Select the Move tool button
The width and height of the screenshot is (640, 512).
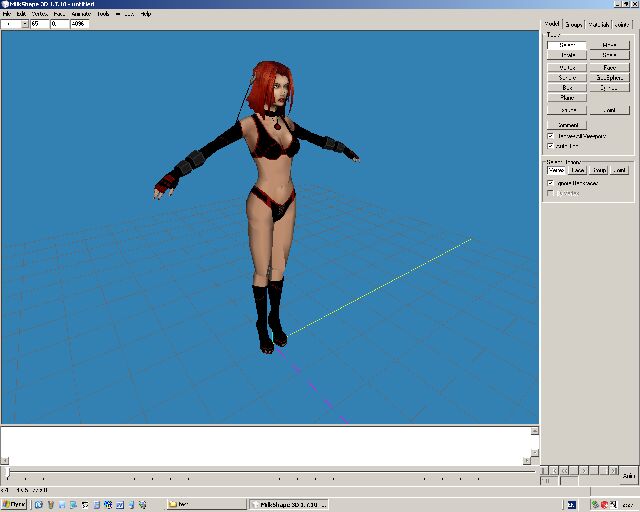[608, 45]
